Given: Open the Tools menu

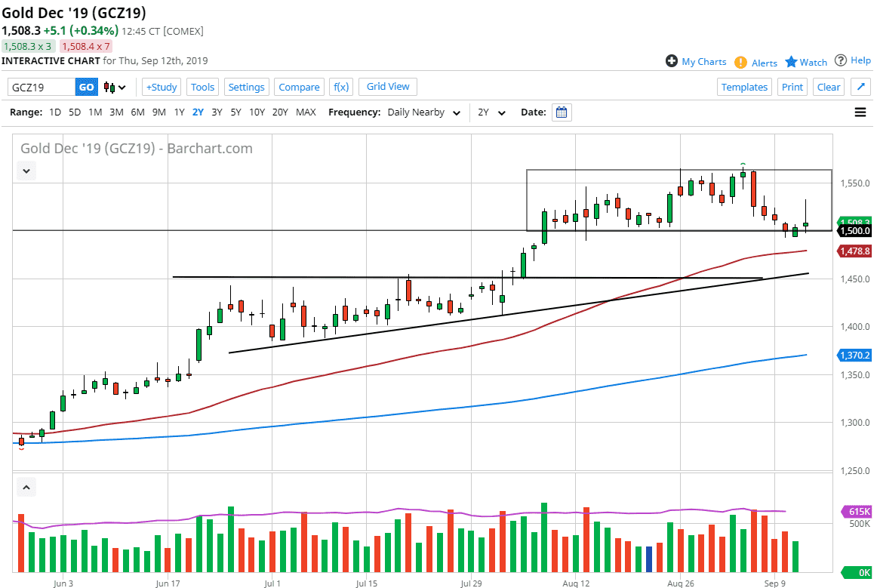Looking at the screenshot, I should point(202,87).
